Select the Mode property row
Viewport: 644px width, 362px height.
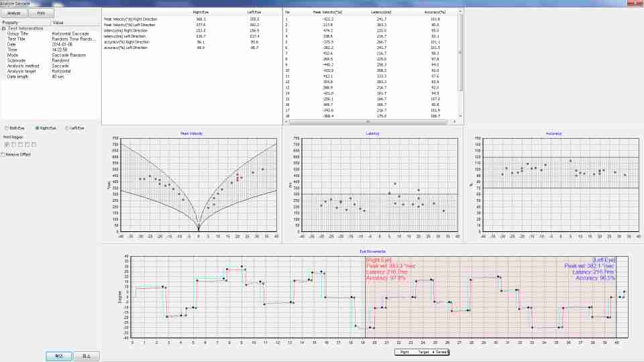[x=50, y=55]
